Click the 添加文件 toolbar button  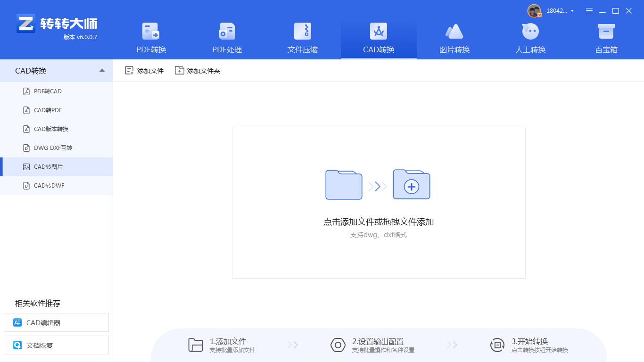144,71
